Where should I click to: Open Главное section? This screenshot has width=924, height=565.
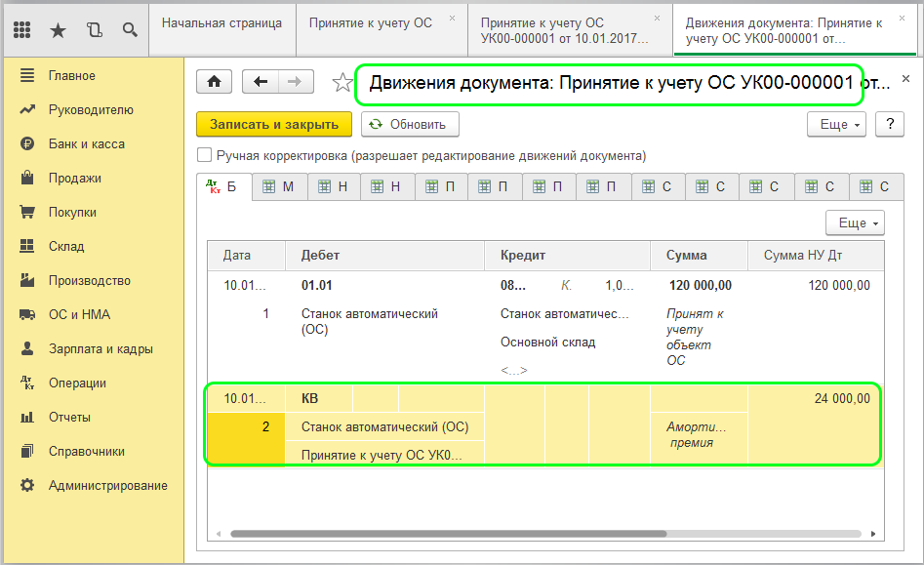tap(72, 75)
